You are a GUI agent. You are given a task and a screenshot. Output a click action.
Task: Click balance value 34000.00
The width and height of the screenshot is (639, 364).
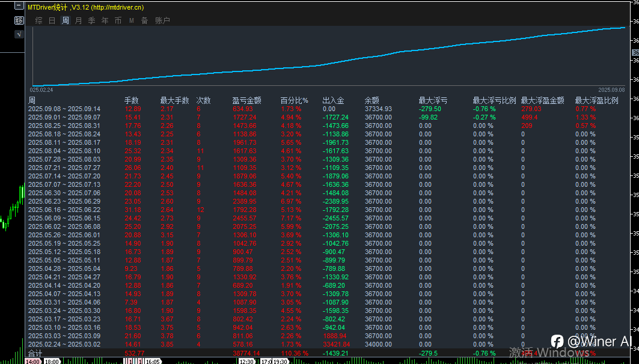378,344
